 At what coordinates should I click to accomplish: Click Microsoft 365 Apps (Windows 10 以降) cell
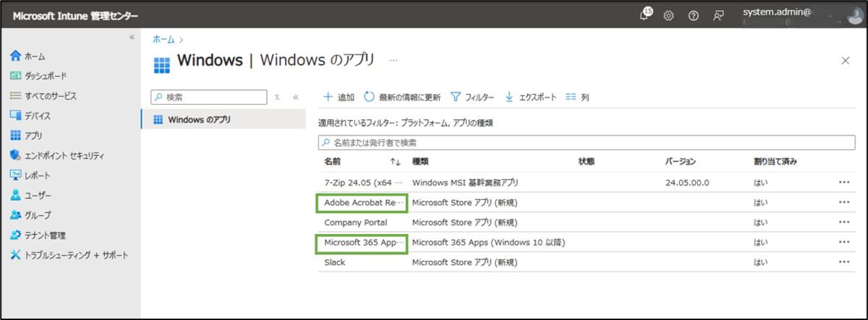[488, 243]
